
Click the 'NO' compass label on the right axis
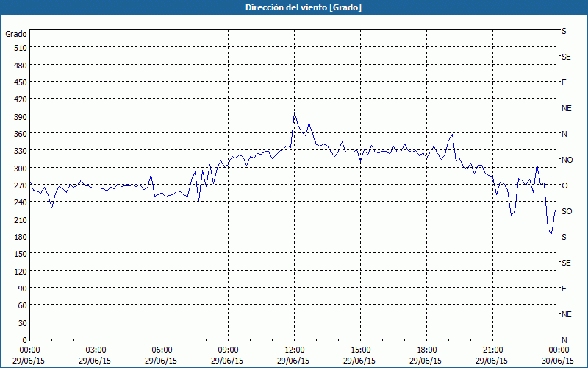567,160
